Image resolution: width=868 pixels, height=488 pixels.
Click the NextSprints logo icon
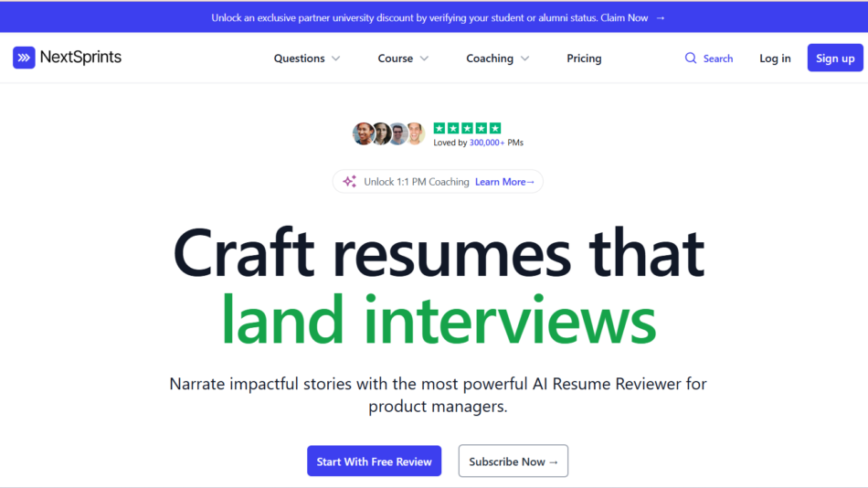click(x=24, y=58)
